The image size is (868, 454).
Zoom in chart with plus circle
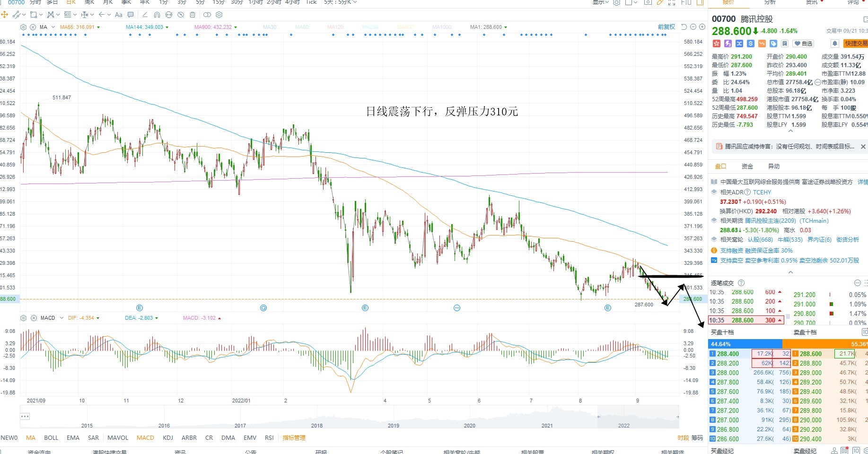tap(702, 27)
